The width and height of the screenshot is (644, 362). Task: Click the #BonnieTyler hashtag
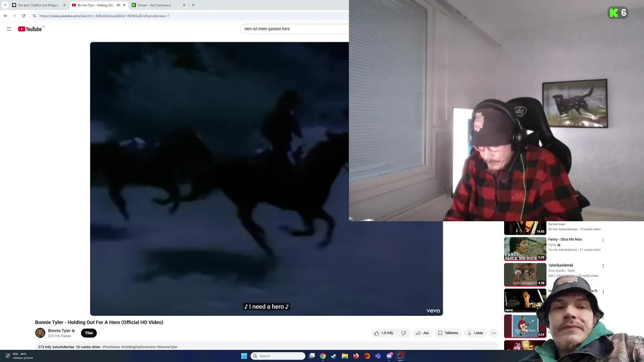pyautogui.click(x=167, y=347)
